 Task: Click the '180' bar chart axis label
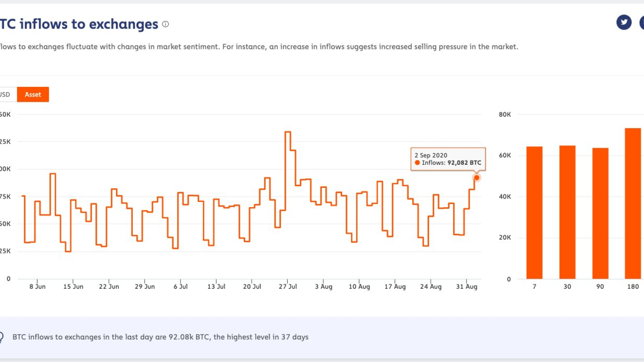[633, 286]
